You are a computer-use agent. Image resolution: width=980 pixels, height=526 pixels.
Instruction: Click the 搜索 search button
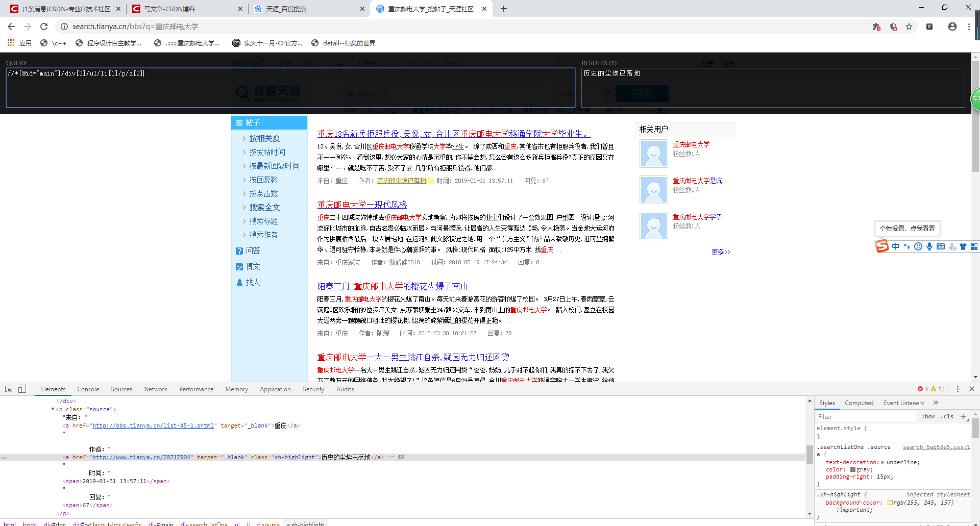642,93
